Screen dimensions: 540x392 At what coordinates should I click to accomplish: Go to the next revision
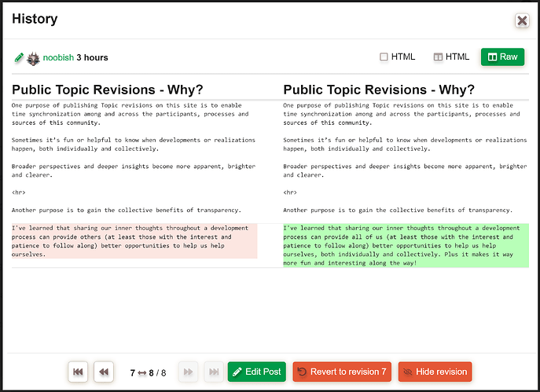tap(188, 372)
